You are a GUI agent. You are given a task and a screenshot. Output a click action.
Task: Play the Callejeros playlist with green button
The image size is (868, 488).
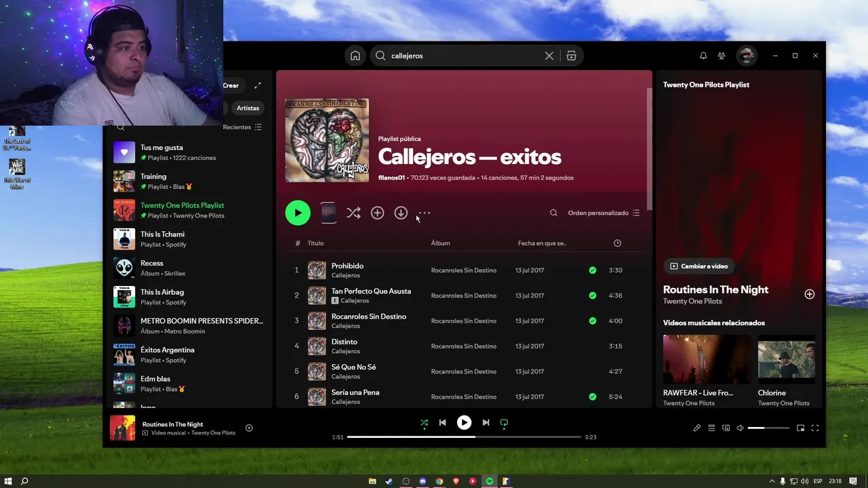[298, 213]
